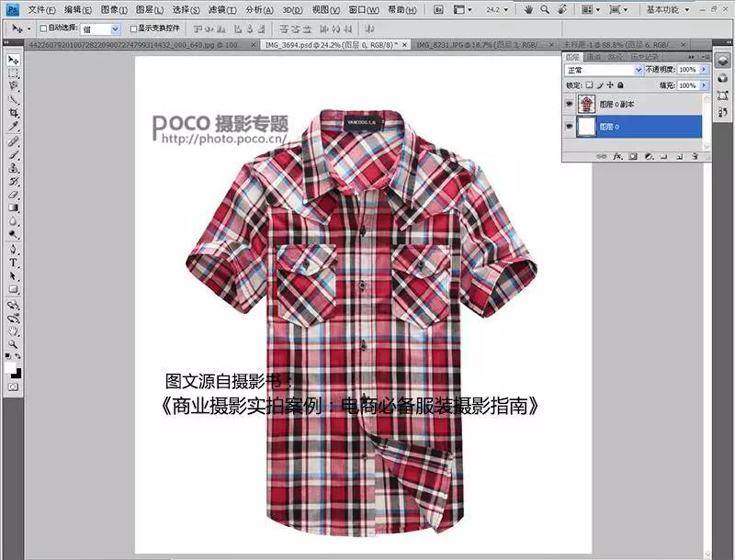735x560 pixels.
Task: Select the Lasso tool
Action: click(10, 84)
